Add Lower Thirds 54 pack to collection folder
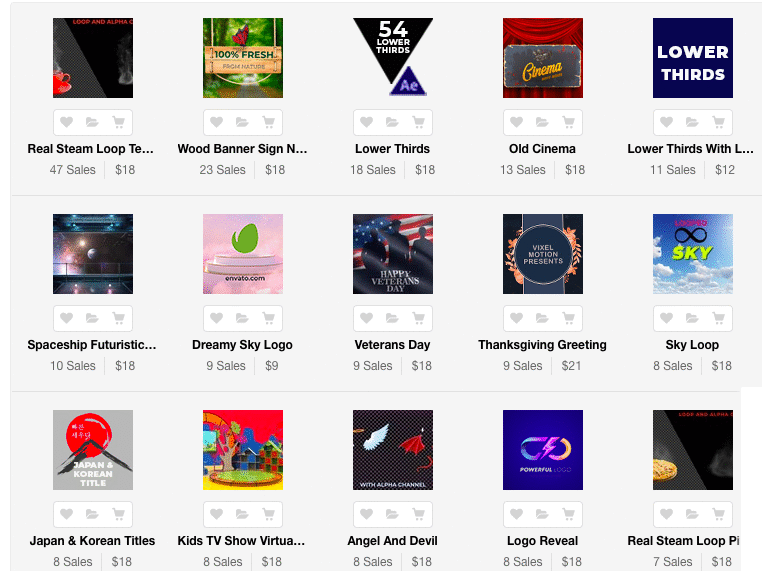 392,122
